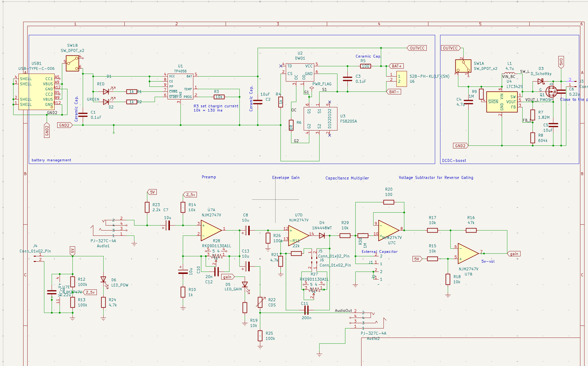The height and width of the screenshot is (366, 588).
Task: Click the LTC3429 boost converter U4
Action: tap(502, 102)
